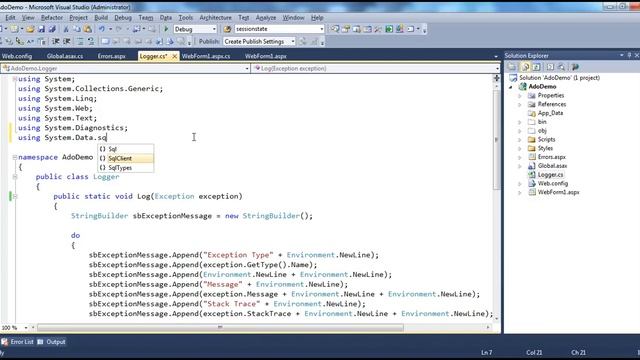
Task: Switch to the Global.asax.cs tab
Action: coord(64,56)
